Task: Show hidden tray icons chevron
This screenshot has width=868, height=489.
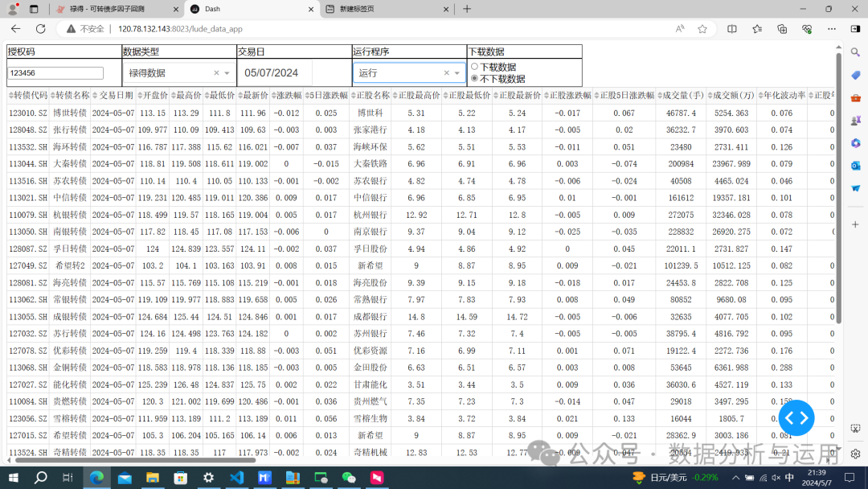Action: 735,478
